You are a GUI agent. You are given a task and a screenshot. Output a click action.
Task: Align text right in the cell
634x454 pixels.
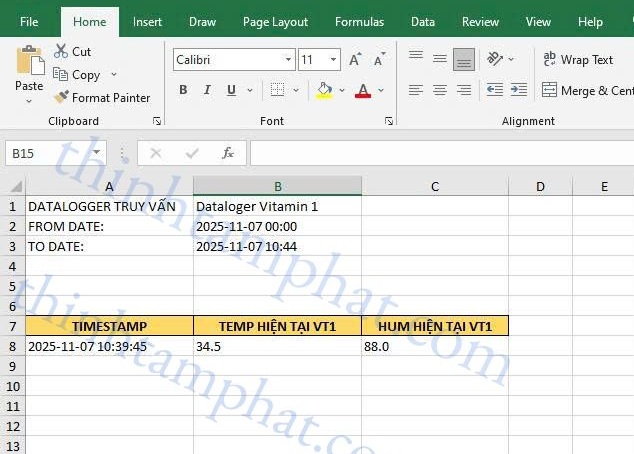[x=464, y=90]
